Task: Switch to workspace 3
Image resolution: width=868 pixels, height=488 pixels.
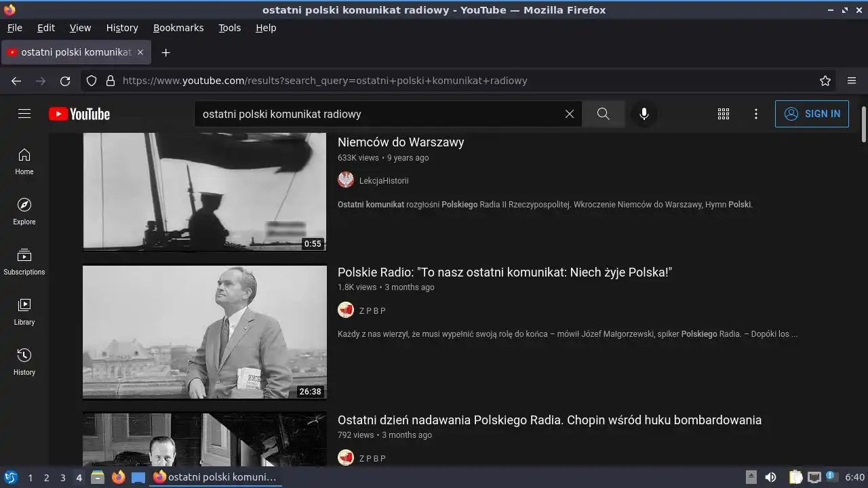Action: (62, 478)
